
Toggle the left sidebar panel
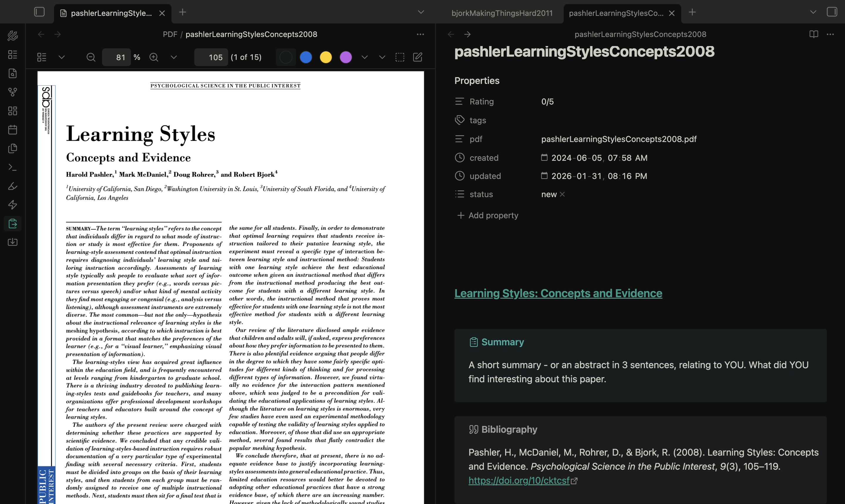coord(39,12)
